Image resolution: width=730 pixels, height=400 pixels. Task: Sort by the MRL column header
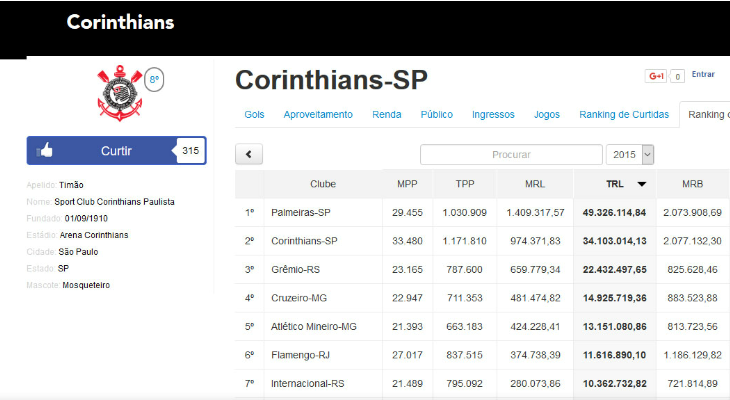[x=535, y=184]
